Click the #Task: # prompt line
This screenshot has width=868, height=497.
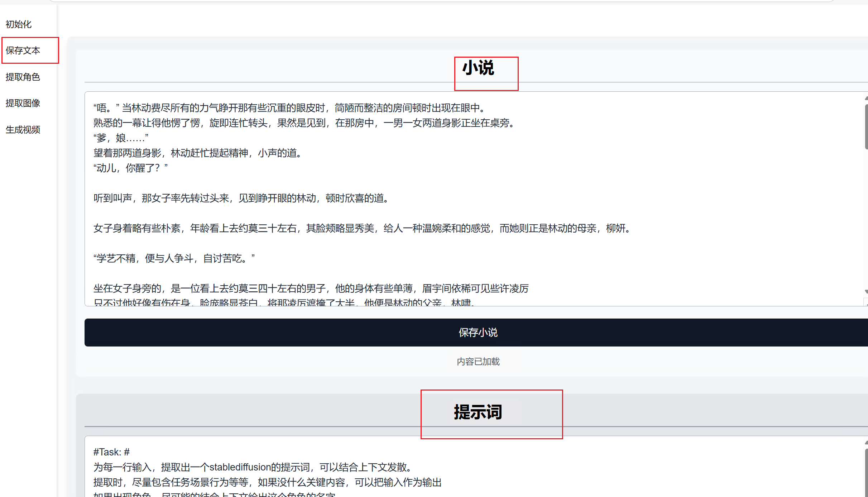(111, 452)
